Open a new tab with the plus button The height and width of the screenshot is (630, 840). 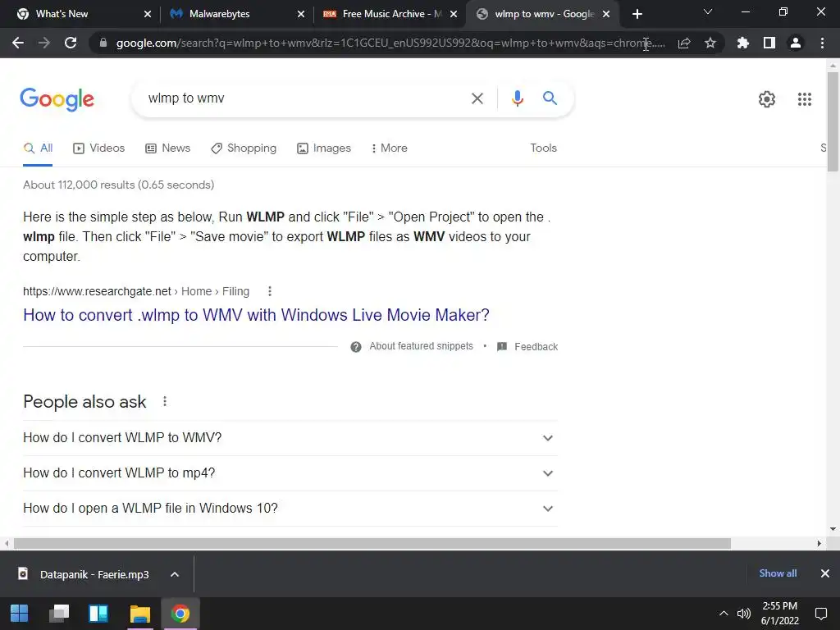[637, 14]
